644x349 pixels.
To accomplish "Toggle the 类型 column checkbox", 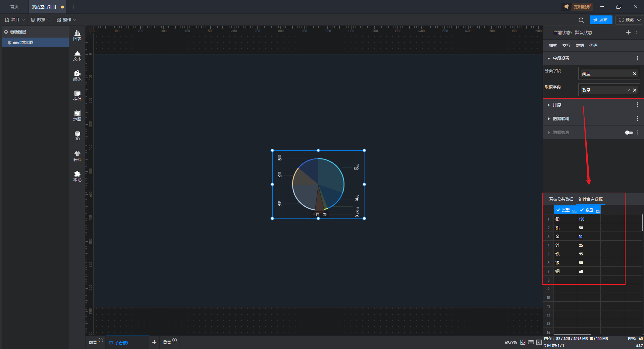I will [558, 210].
